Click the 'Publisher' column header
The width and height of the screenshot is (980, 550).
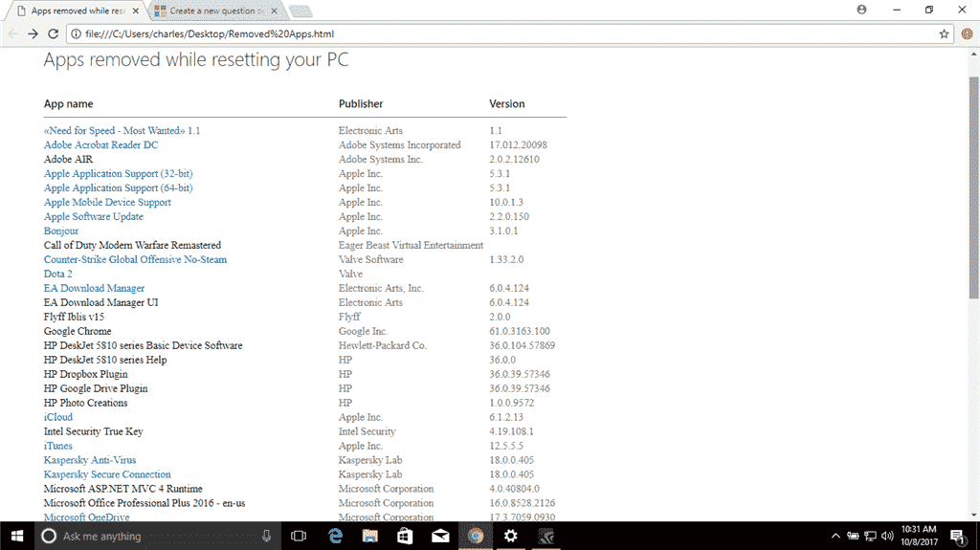pyautogui.click(x=361, y=103)
